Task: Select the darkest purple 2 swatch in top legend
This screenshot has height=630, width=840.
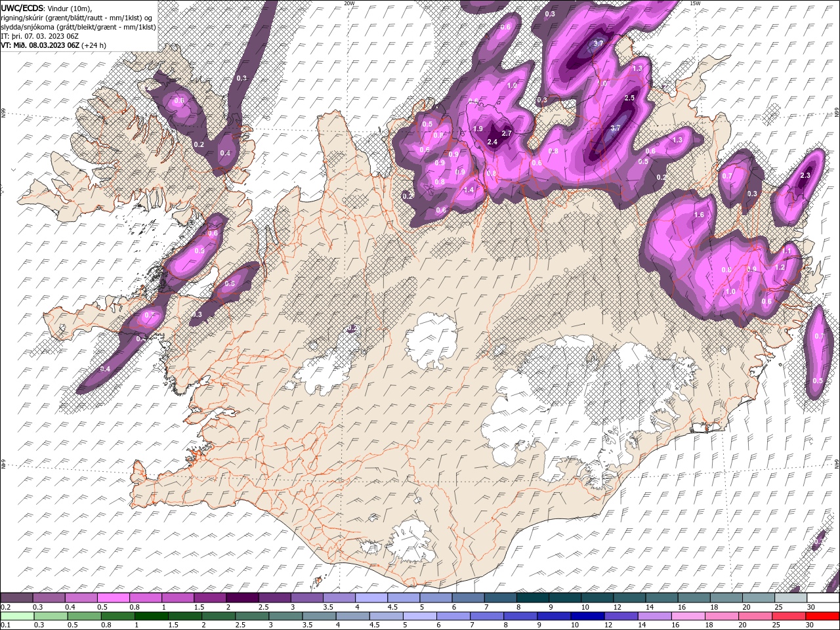Action: [242, 598]
